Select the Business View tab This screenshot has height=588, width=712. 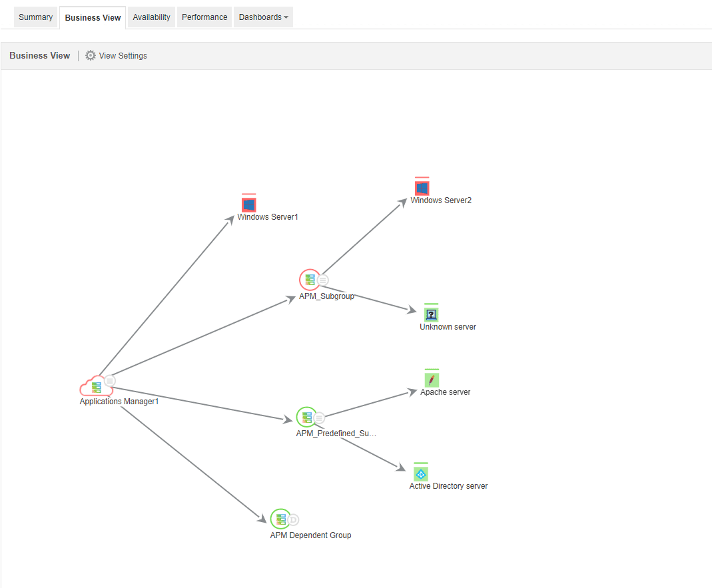point(93,18)
